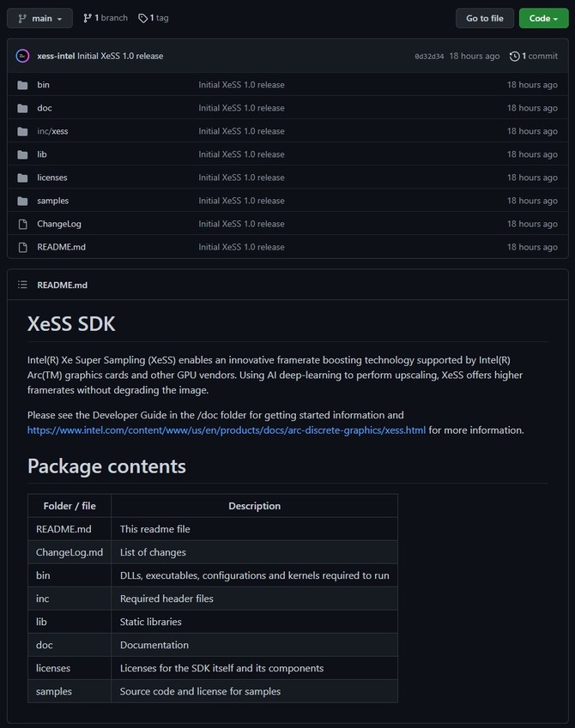The height and width of the screenshot is (728, 575).
Task: Open the licenses folder
Action: coord(52,177)
